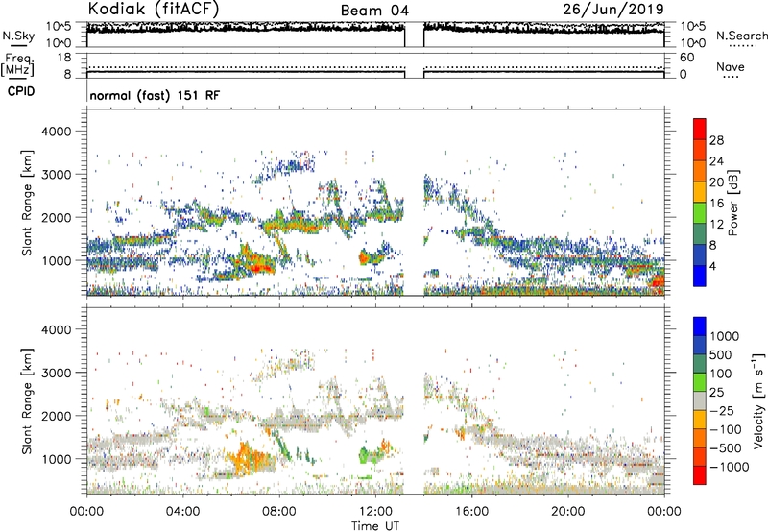
Task: Click the 'N.Sky' axis label
Action: [18, 36]
